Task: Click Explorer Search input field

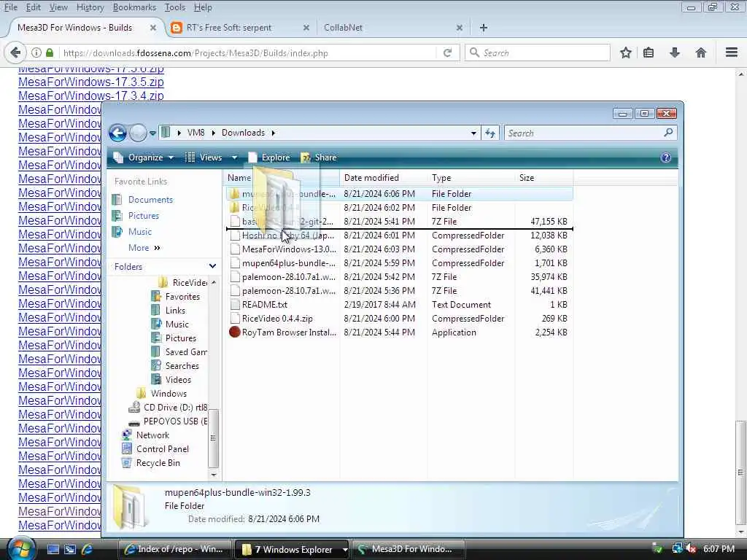Action: [584, 133]
